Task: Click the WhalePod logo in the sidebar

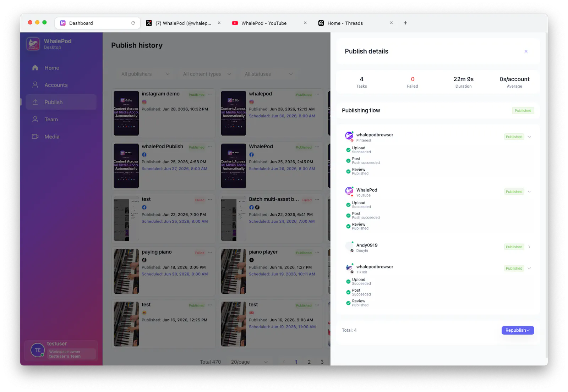Action: [x=33, y=44]
